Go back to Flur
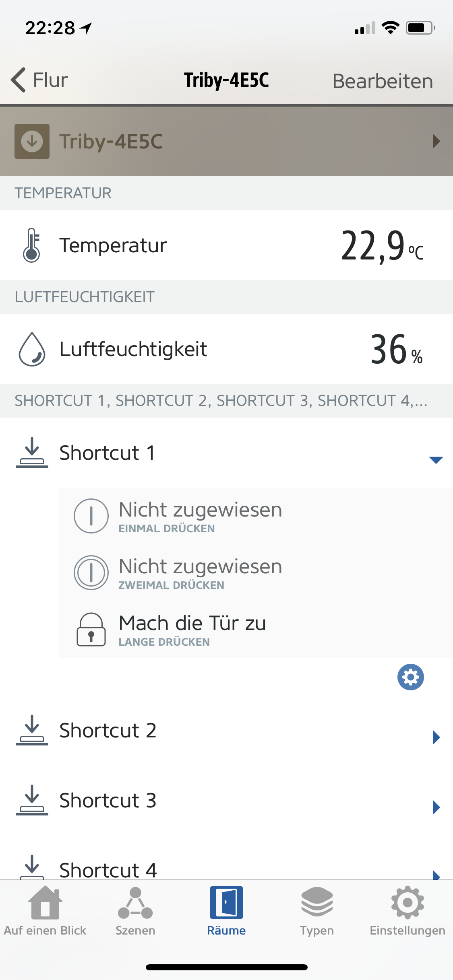 click(39, 80)
